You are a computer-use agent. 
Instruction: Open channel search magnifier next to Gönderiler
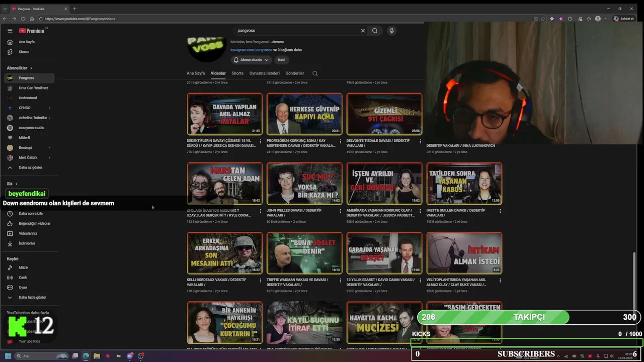pyautogui.click(x=315, y=73)
